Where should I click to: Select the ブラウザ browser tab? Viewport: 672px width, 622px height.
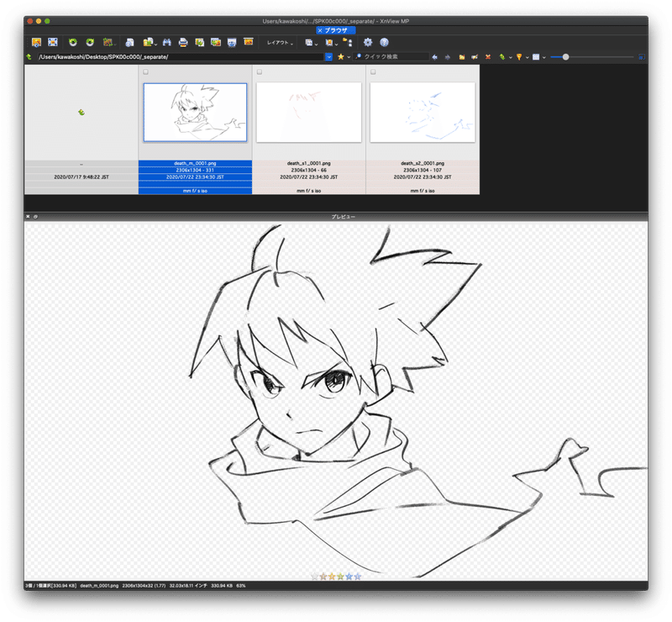(336, 30)
